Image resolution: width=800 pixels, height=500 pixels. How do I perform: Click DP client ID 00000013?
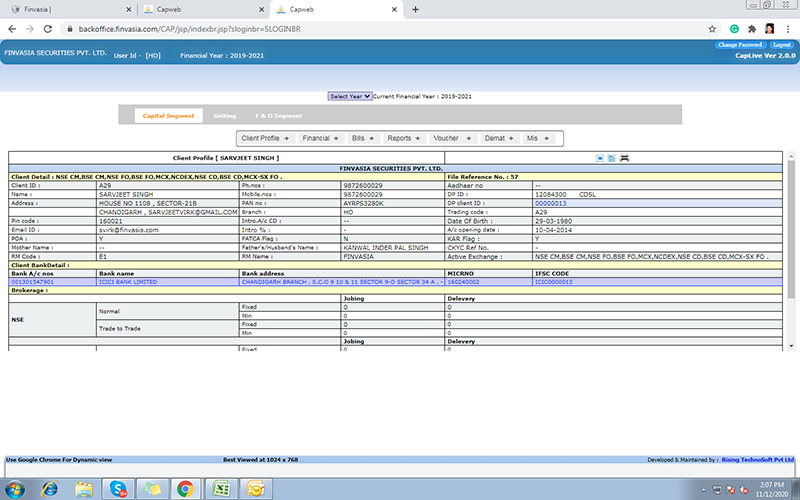coord(551,203)
